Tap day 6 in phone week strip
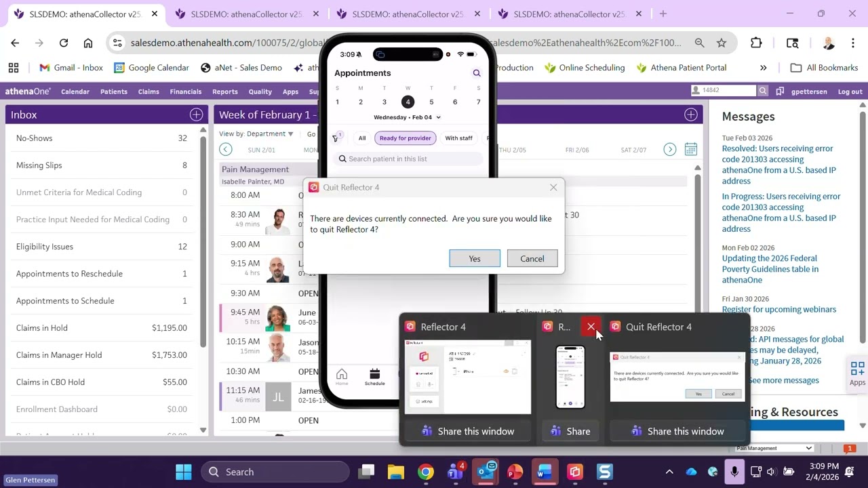868x488 pixels. pyautogui.click(x=455, y=102)
